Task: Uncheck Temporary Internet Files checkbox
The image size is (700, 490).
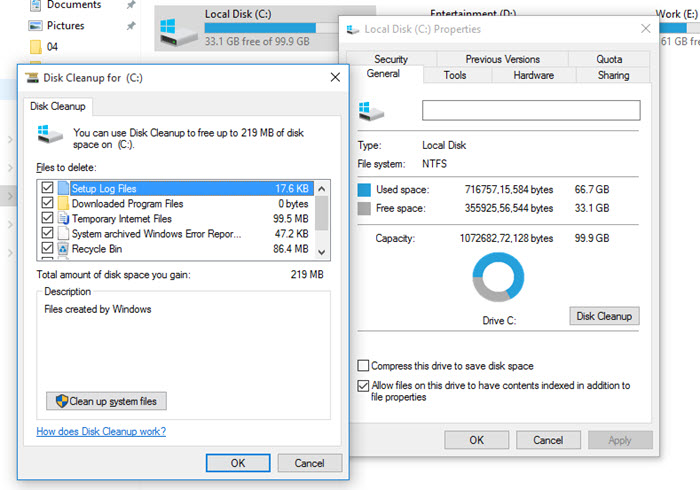Action: click(x=47, y=218)
